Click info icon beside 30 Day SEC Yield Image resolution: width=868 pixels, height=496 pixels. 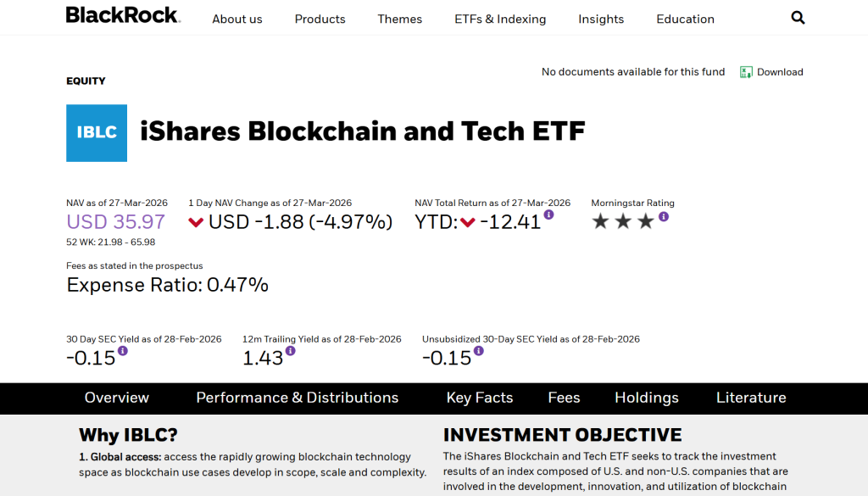click(123, 351)
